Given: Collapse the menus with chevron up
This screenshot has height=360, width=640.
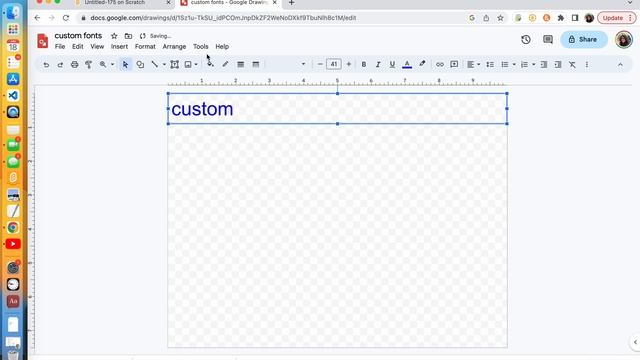Looking at the screenshot, I should point(620,64).
